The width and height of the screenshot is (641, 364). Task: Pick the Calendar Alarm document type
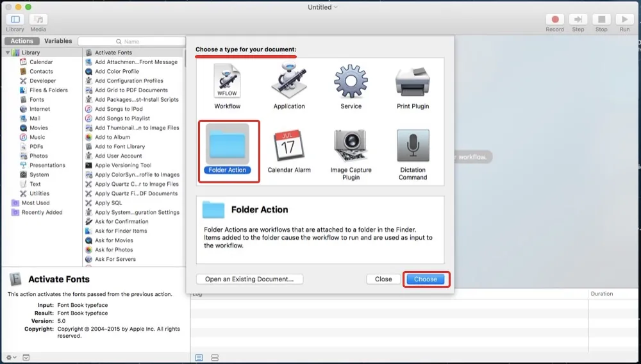289,146
